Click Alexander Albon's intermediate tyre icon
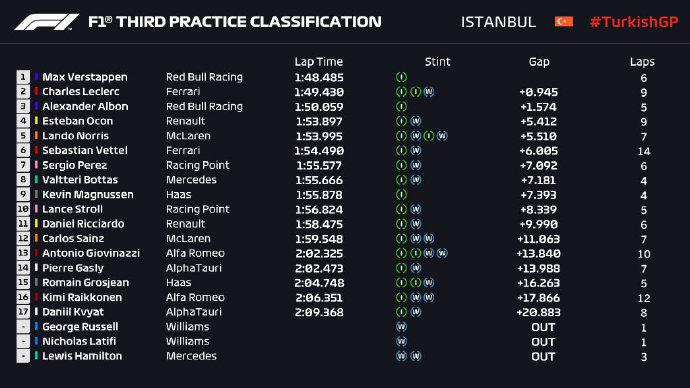 [401, 106]
